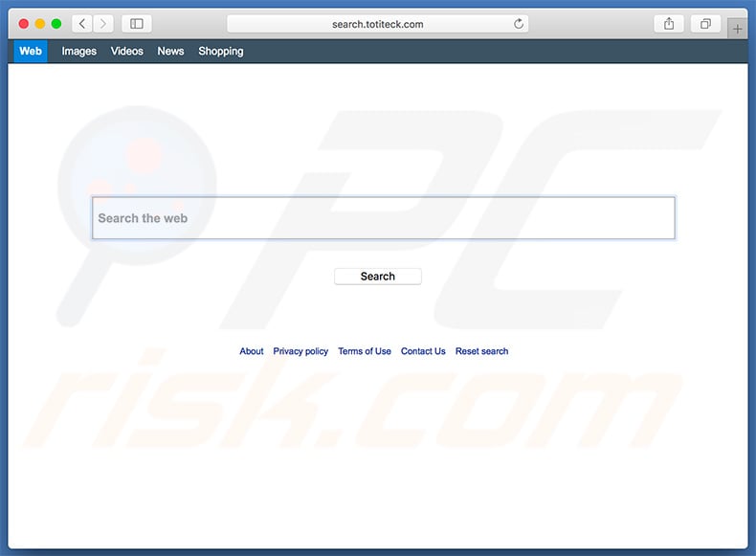Focus the search.totiteck.com address bar
Image resolution: width=756 pixels, height=556 pixels.
(377, 24)
